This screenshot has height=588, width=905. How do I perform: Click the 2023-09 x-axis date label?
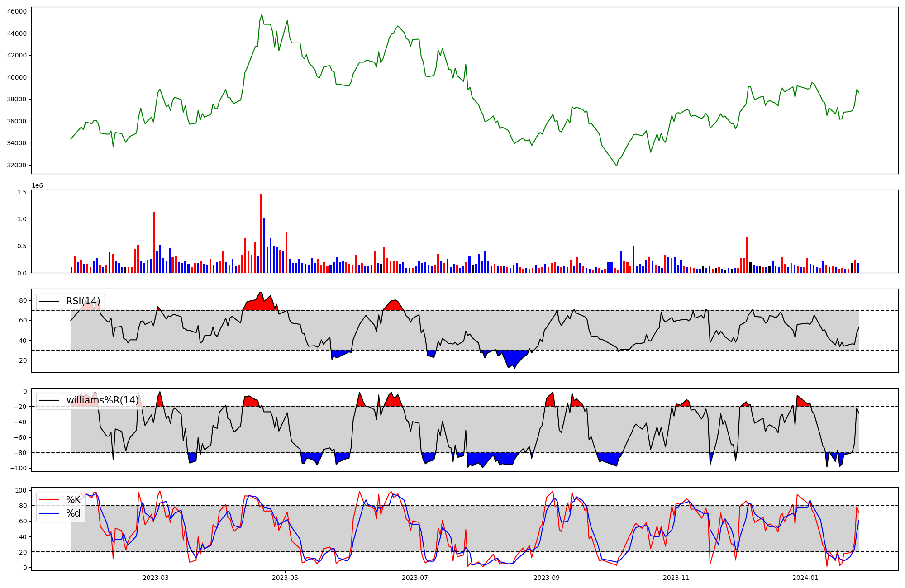(547, 578)
